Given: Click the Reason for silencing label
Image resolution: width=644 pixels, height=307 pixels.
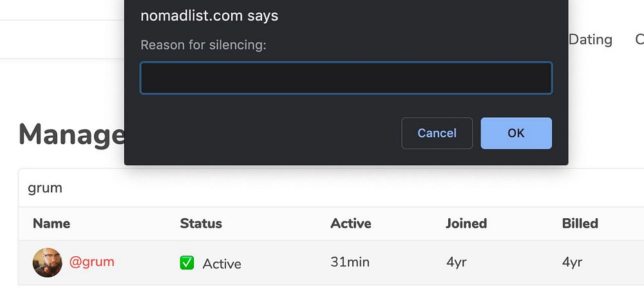Looking at the screenshot, I should [203, 44].
